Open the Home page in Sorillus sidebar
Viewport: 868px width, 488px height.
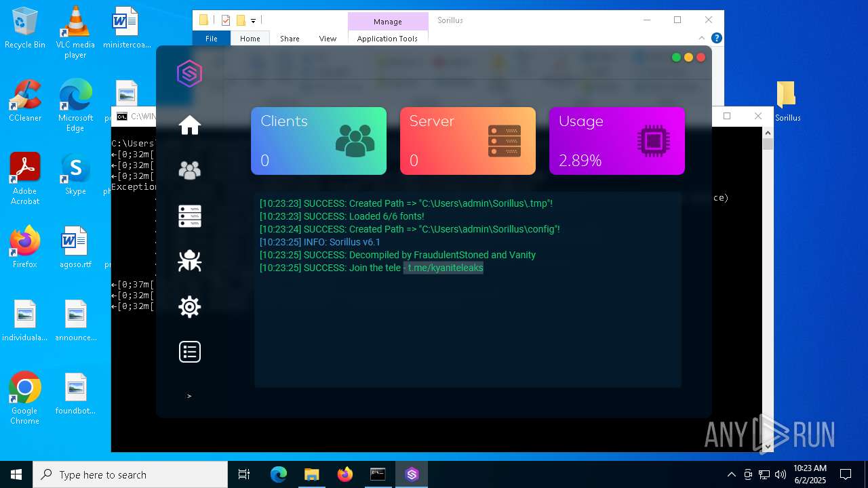point(190,125)
